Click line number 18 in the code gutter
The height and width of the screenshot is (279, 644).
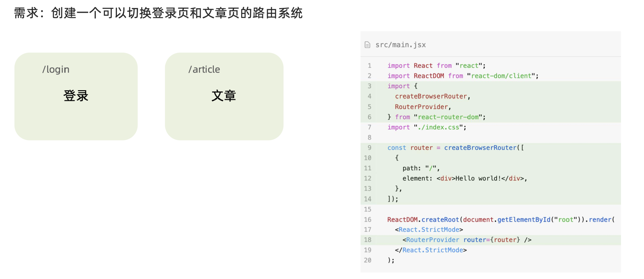point(368,240)
